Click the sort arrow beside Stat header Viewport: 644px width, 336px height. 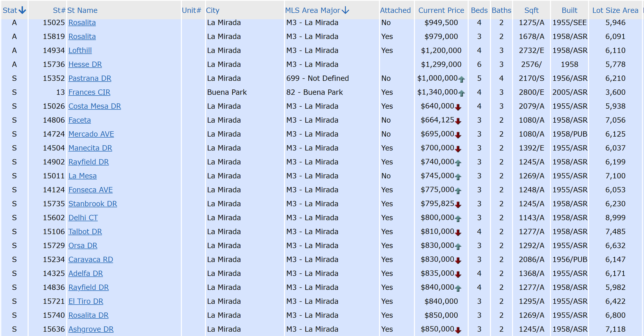tap(22, 10)
